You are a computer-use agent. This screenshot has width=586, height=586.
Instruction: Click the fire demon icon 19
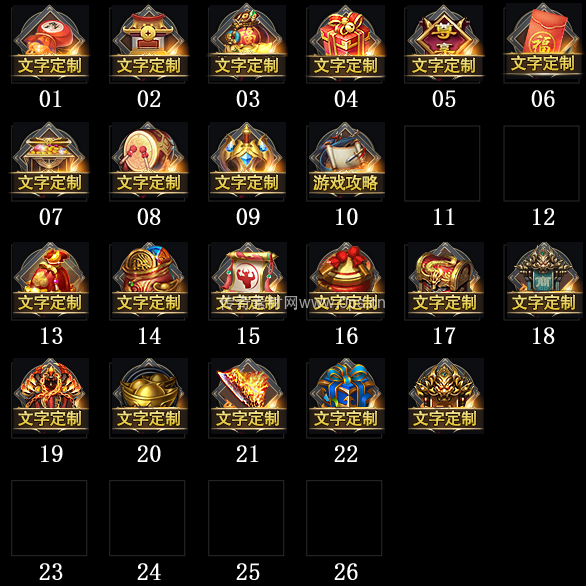tap(50, 398)
